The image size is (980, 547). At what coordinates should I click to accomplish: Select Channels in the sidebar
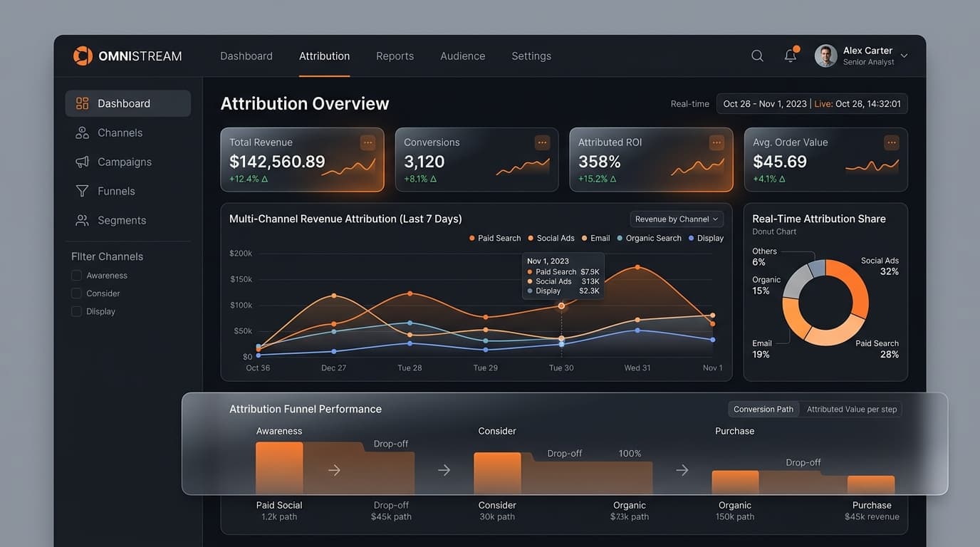(128, 132)
